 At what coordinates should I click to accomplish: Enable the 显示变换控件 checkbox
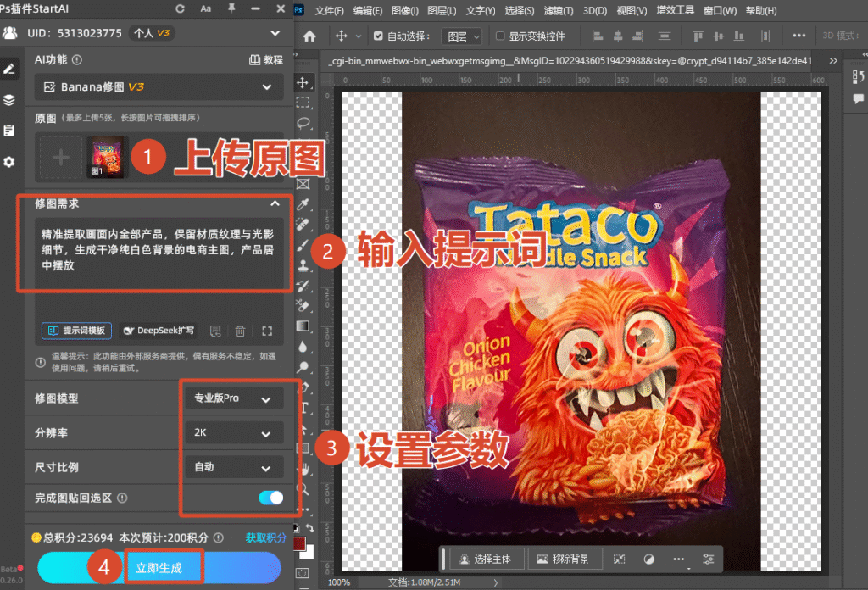tap(500, 36)
